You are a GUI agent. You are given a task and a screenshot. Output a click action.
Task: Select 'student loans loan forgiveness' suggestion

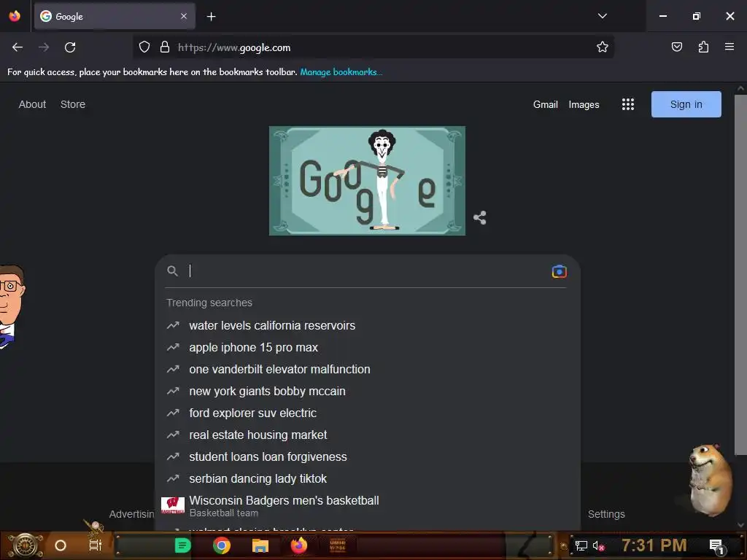pos(368,457)
